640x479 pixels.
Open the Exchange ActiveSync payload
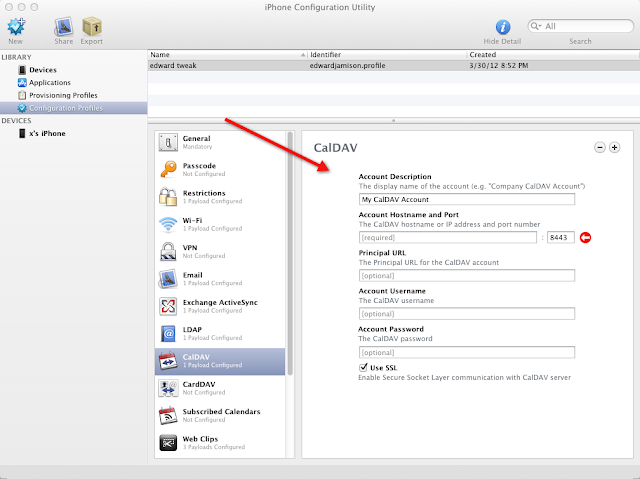coord(220,306)
